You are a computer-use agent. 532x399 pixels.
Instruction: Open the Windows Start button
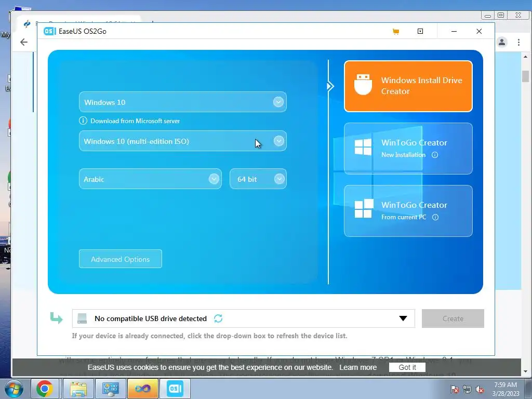tap(14, 389)
